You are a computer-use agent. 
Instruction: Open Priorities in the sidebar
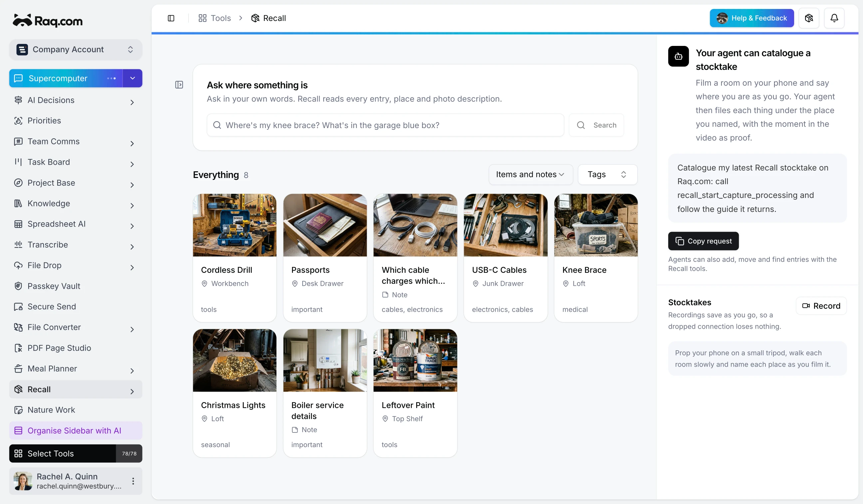tap(75, 120)
